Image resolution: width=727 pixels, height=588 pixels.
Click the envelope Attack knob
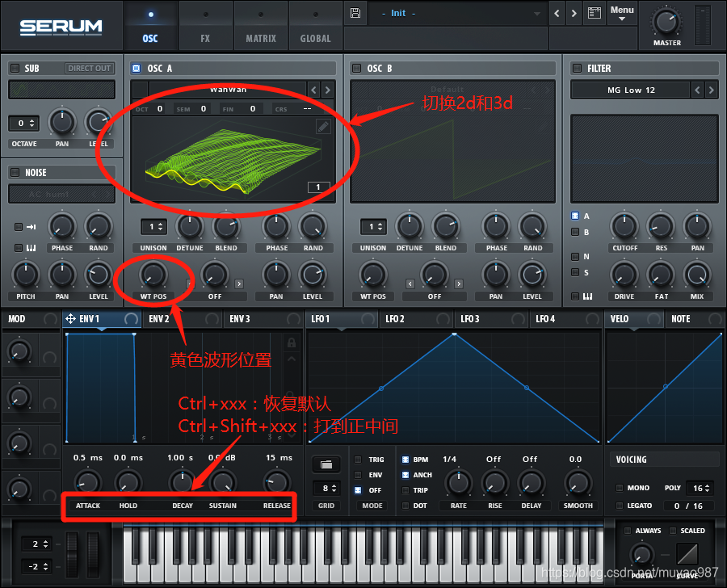(87, 482)
